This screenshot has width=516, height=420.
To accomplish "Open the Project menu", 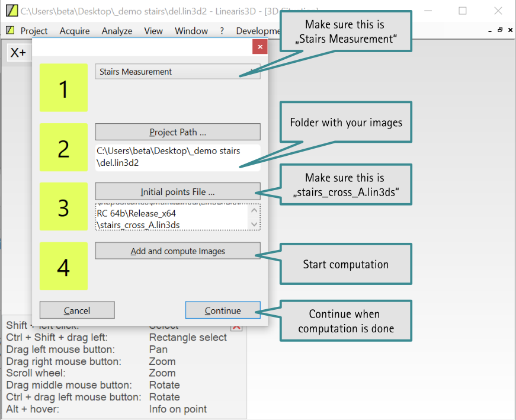I will (34, 31).
